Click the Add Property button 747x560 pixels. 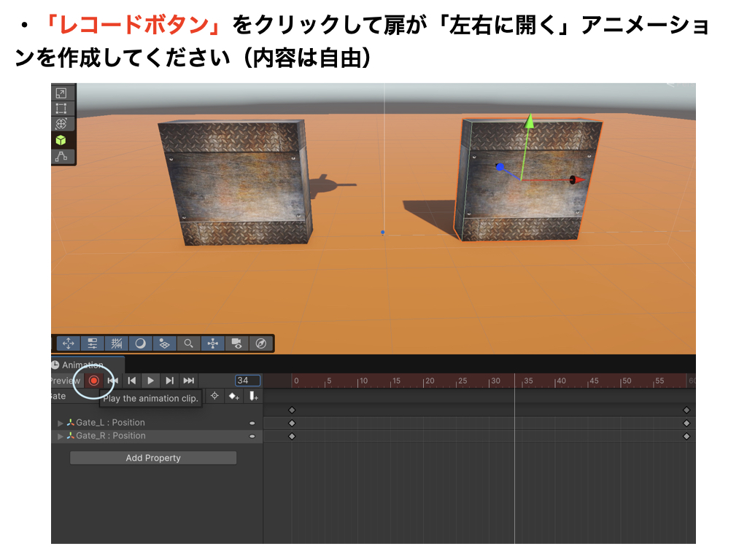pyautogui.click(x=153, y=458)
